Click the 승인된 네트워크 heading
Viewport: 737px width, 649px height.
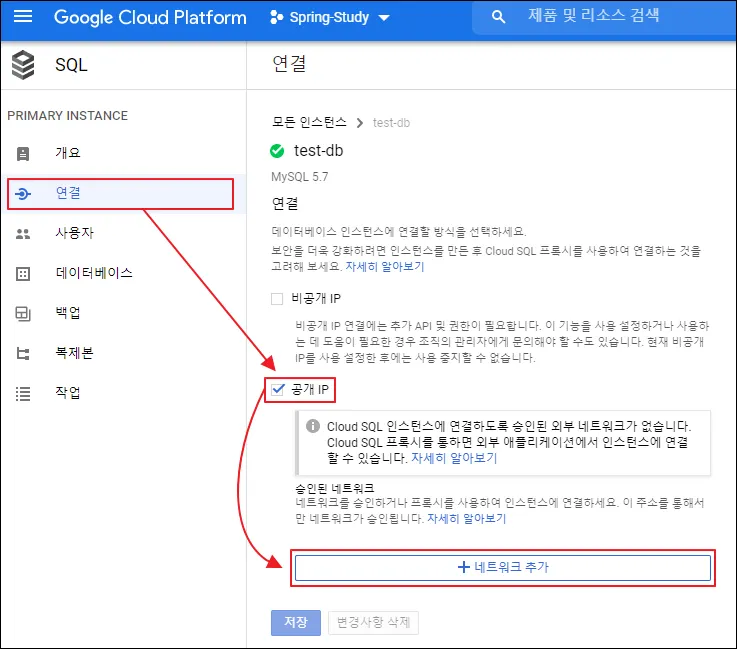[x=335, y=488]
